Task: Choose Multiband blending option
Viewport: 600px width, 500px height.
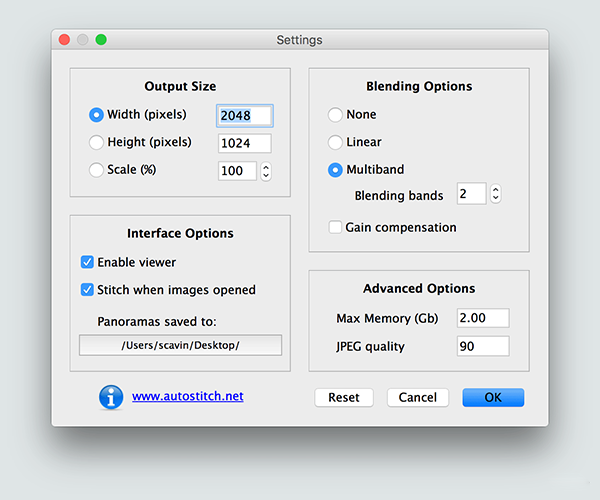Action: (x=335, y=170)
